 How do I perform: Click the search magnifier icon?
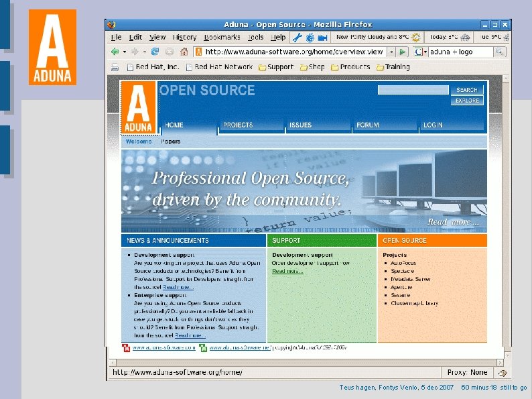pyautogui.click(x=499, y=52)
